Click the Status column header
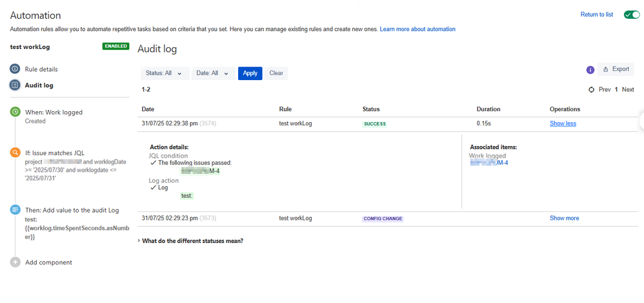The width and height of the screenshot is (644, 303). point(371,109)
